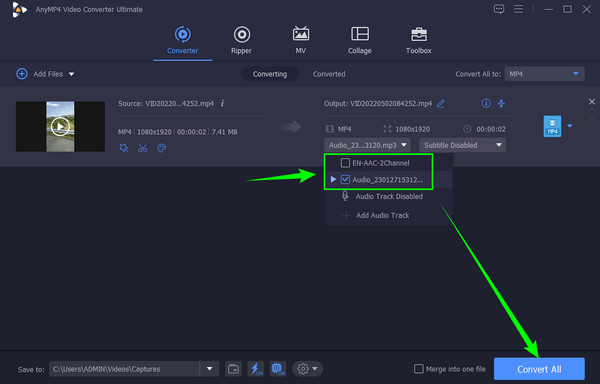Click the AnyMP4 app logo
The image size is (600, 384).
click(19, 10)
